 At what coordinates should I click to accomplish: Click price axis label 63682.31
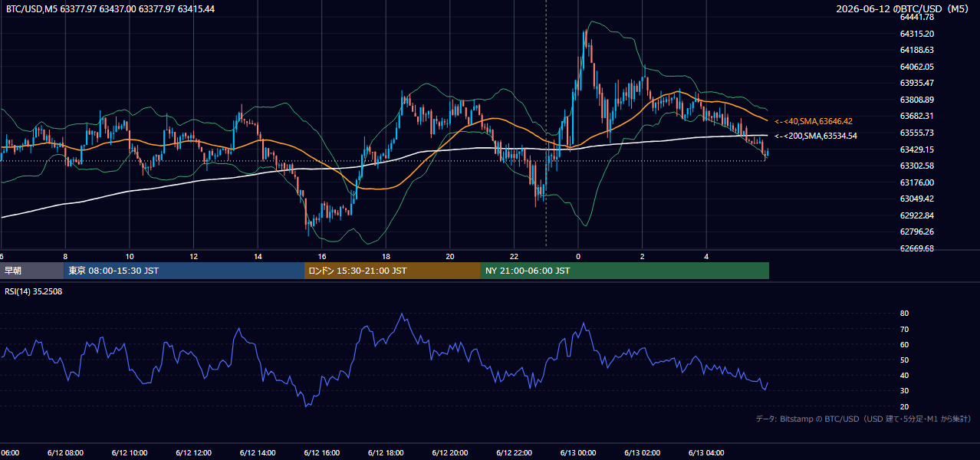[916, 116]
